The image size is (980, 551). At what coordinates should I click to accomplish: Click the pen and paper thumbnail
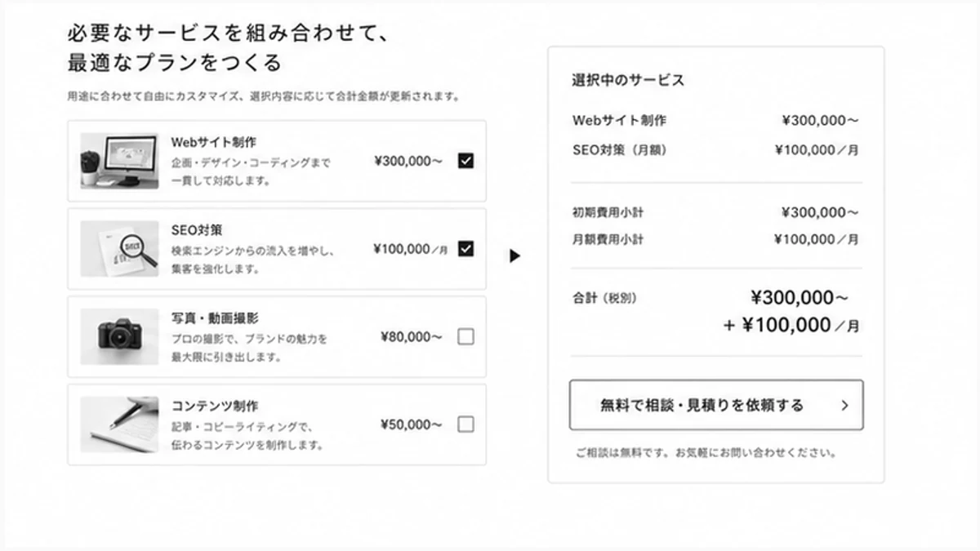coord(119,424)
